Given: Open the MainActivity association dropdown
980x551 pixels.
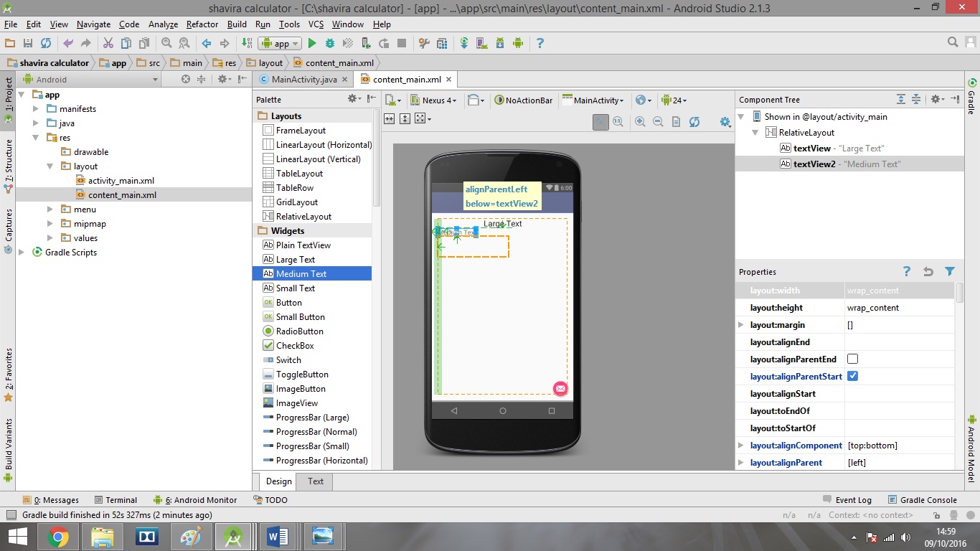Looking at the screenshot, I should [x=593, y=100].
